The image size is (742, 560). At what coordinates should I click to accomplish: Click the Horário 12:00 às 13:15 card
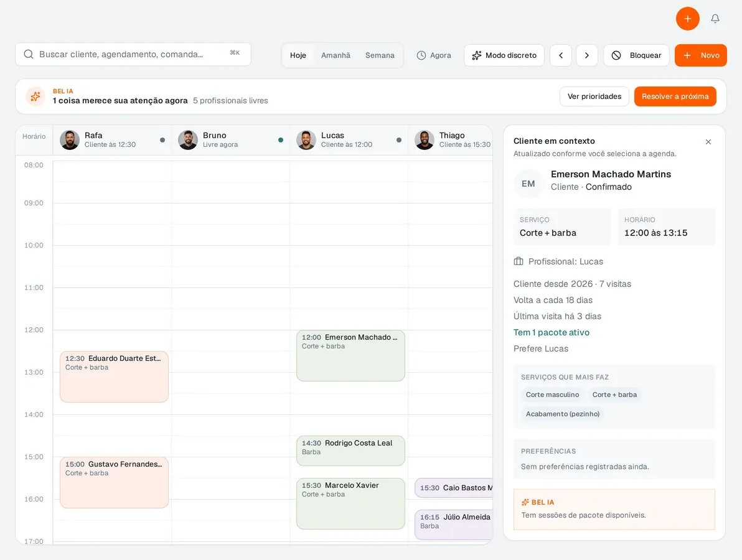[666, 226]
